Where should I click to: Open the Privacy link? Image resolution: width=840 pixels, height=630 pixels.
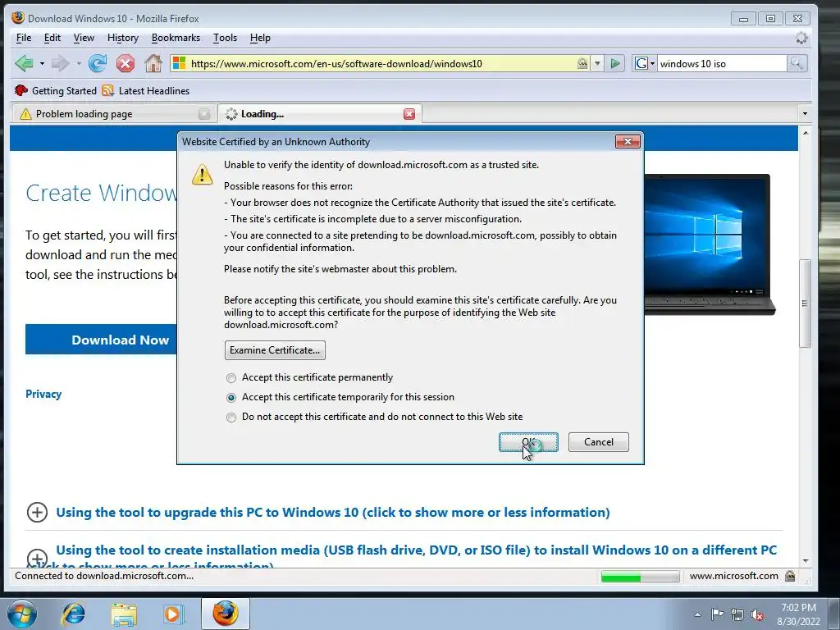point(43,394)
